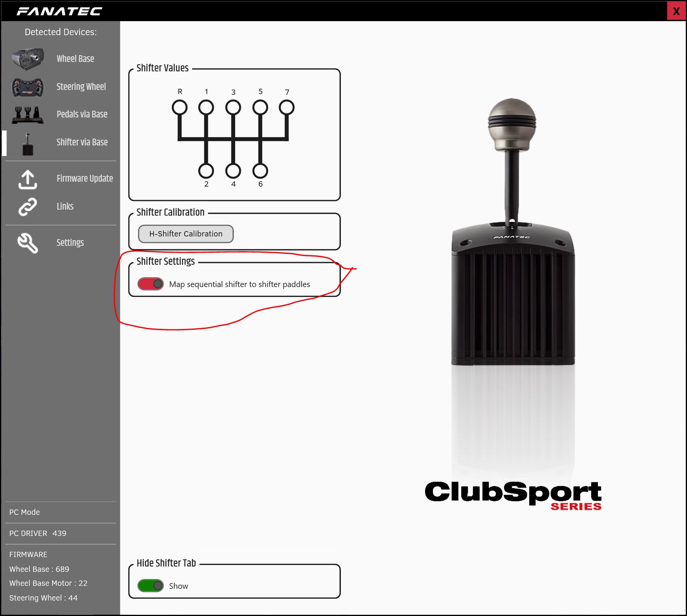Click gear 7 position circle
Image resolution: width=687 pixels, height=616 pixels.
[x=287, y=107]
